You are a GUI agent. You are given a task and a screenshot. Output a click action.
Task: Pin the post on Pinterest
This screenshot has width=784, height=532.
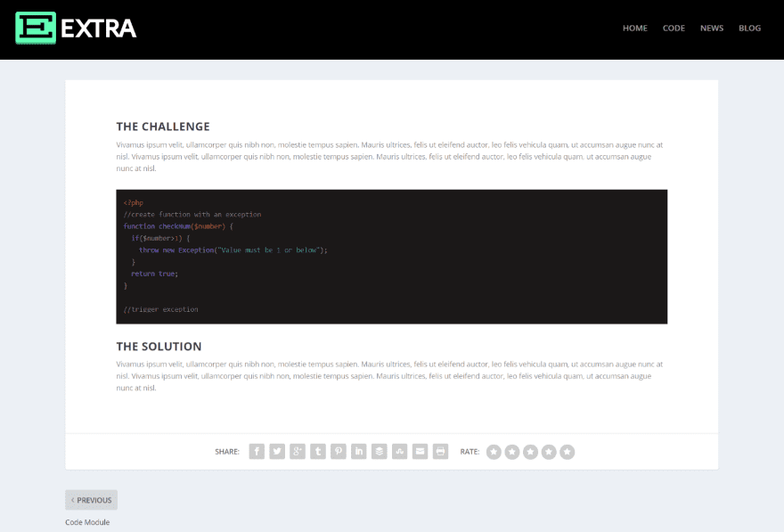(339, 452)
